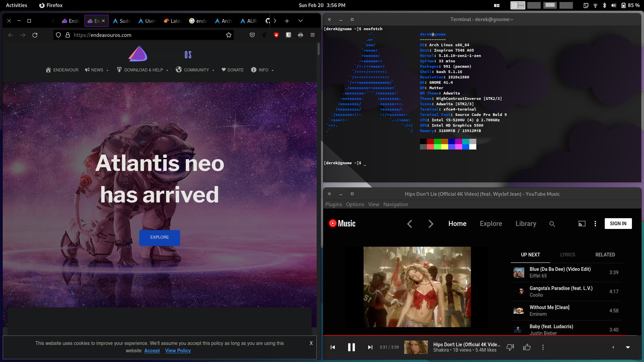This screenshot has width=644, height=362.
Task: Click the SIGN IN button
Action: click(618, 224)
